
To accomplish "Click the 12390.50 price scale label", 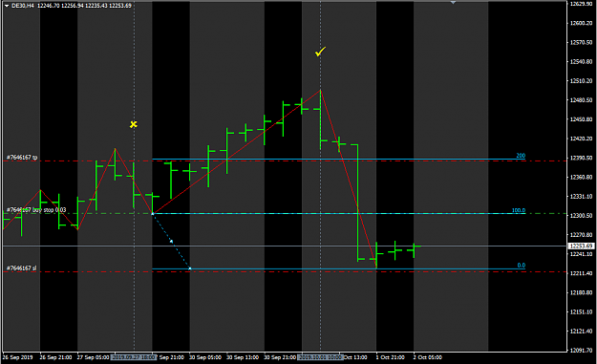I will tap(581, 158).
